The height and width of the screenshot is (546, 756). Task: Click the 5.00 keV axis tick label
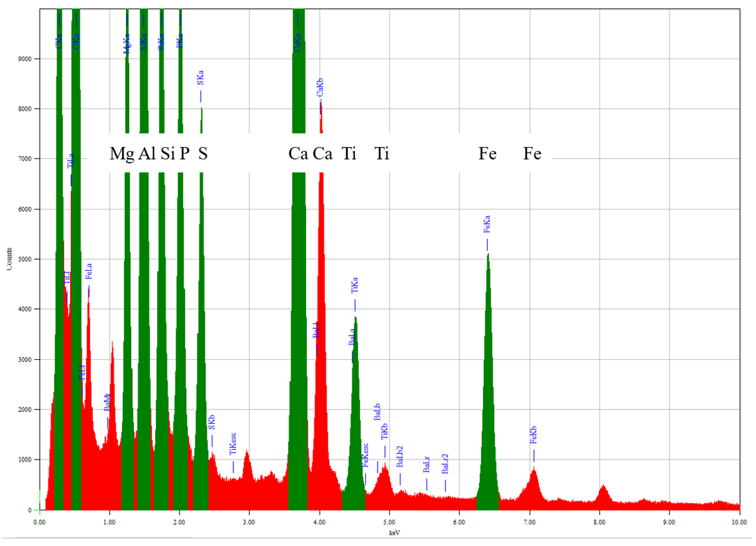(x=389, y=522)
